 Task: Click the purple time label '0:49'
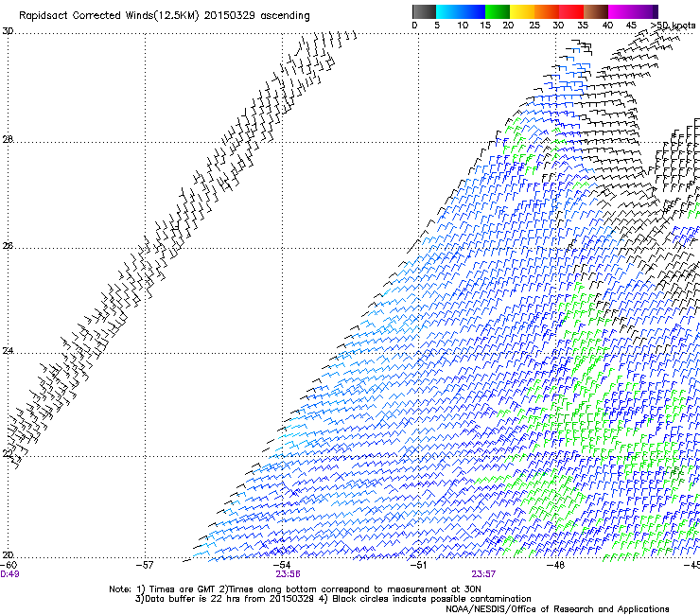click(9, 574)
